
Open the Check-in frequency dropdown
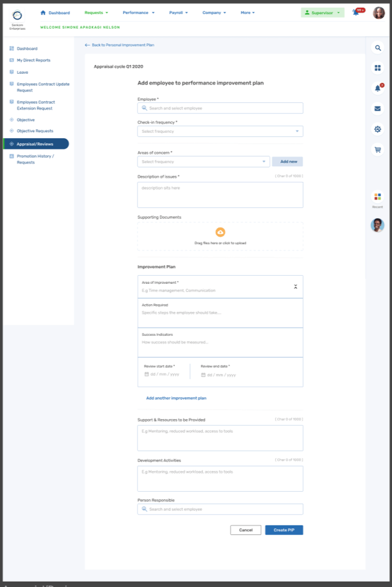pyautogui.click(x=220, y=132)
